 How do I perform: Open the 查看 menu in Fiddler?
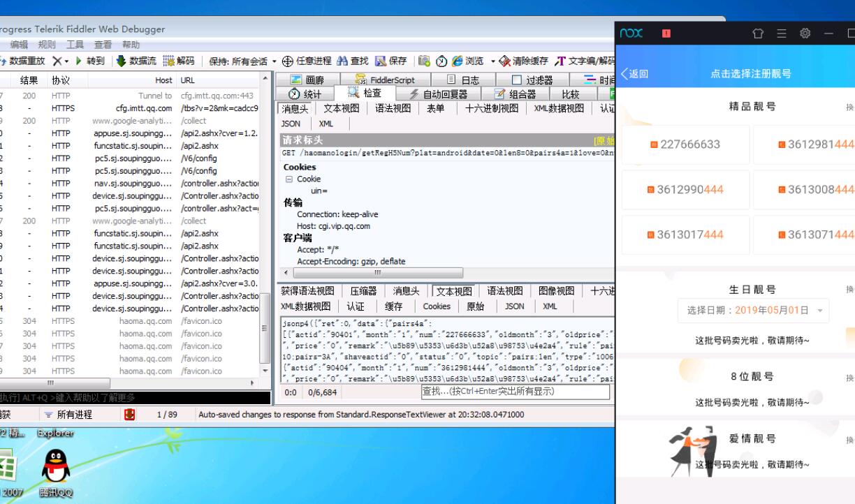pyautogui.click(x=103, y=45)
